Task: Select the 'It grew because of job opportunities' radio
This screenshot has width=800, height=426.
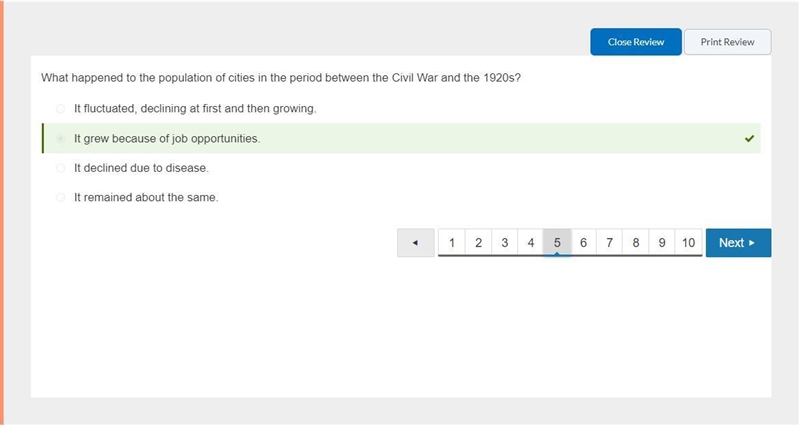Action: [61, 139]
